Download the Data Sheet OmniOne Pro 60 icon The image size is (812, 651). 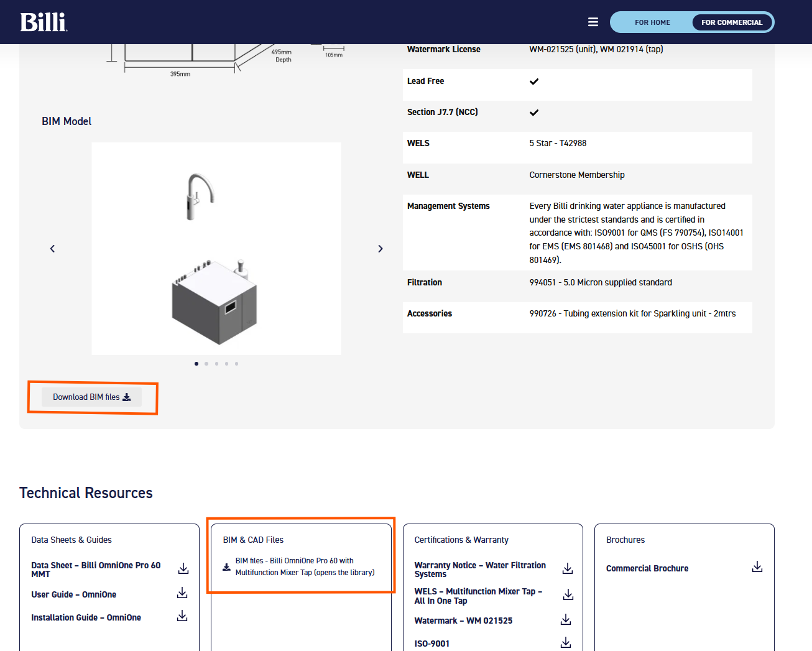click(x=183, y=569)
